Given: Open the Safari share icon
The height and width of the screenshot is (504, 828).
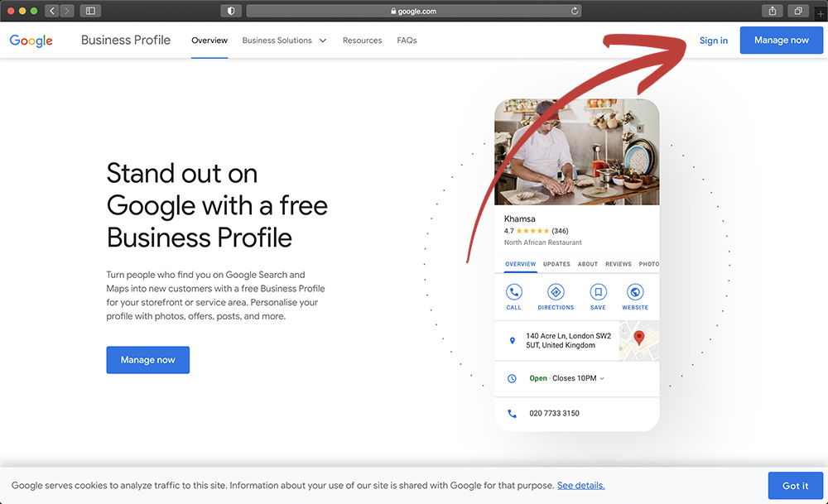Looking at the screenshot, I should (x=772, y=11).
